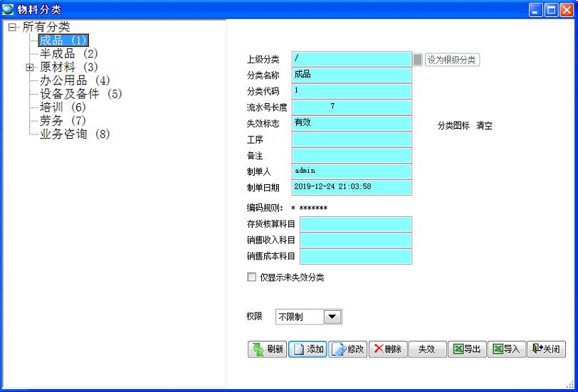The width and height of the screenshot is (578, 392).
Task: Click the 删除 delete button
Action: (x=387, y=349)
